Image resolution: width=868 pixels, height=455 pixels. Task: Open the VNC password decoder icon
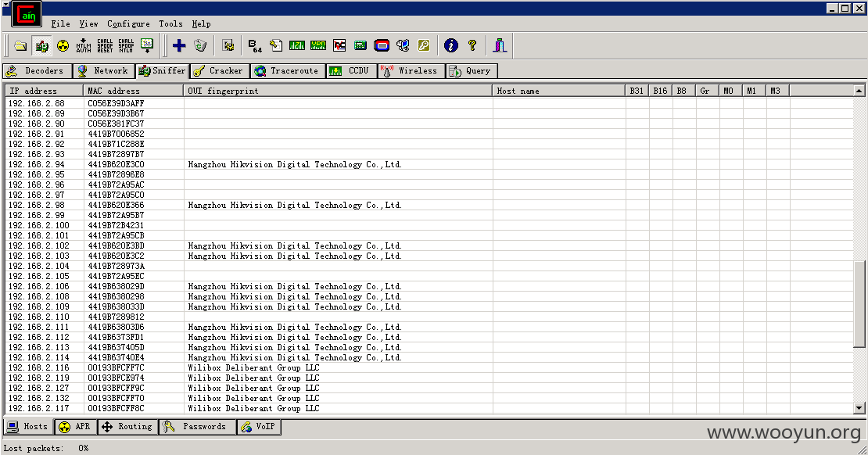339,45
